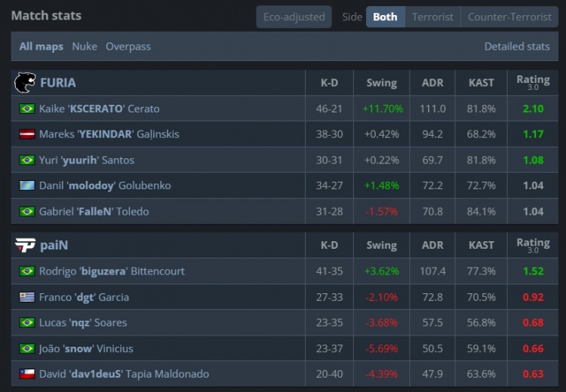Screen dimensions: 566x392
Task: Click the Brazil flag beside biguzera
Action: click(x=27, y=271)
